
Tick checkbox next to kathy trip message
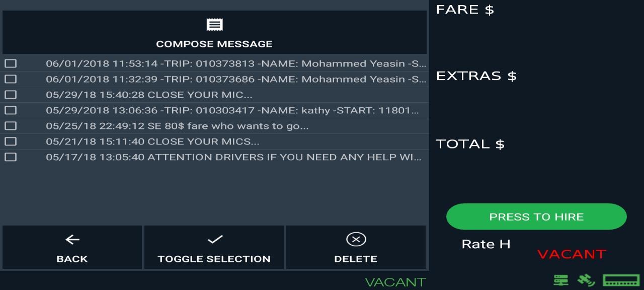[11, 110]
